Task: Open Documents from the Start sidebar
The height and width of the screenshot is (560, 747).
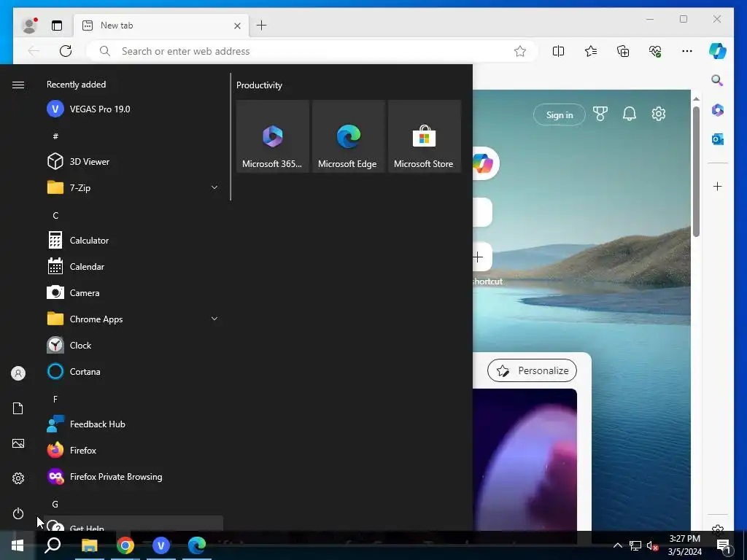Action: [x=18, y=408]
